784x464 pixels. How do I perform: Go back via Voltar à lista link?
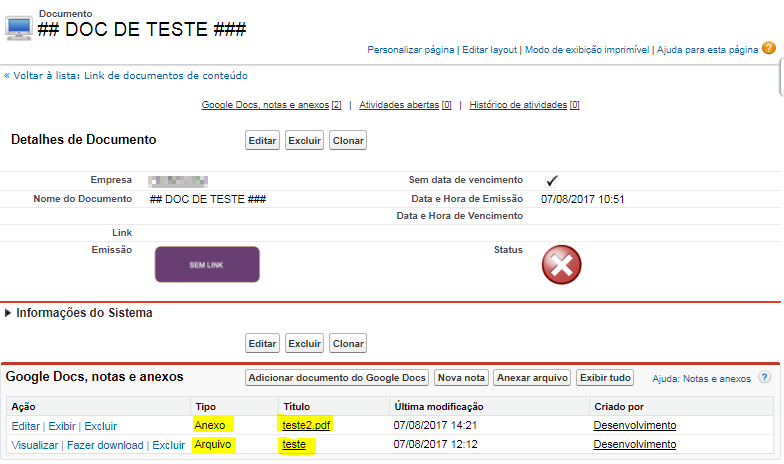click(x=130, y=76)
